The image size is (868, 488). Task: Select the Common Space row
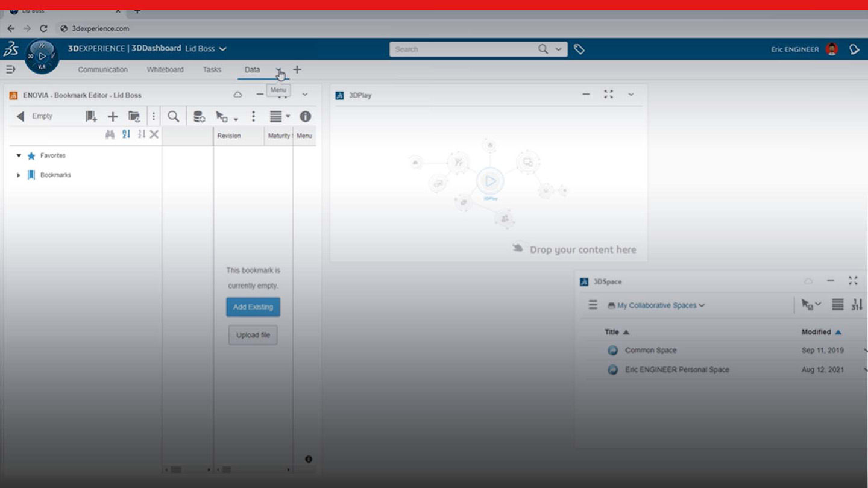650,350
